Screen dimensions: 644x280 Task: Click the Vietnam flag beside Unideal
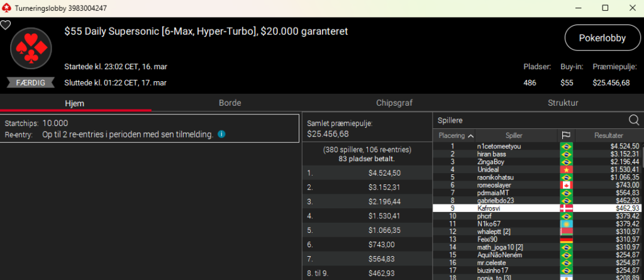tap(565, 170)
